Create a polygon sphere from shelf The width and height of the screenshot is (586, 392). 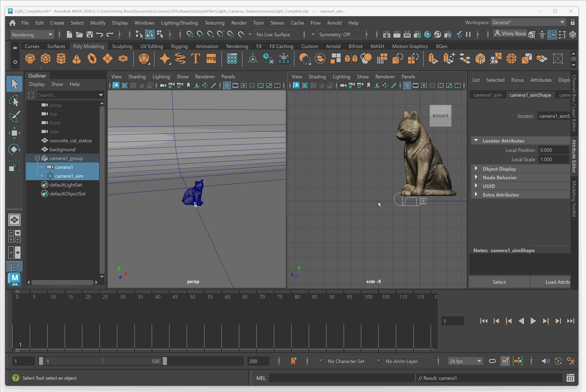pyautogui.click(x=30, y=59)
